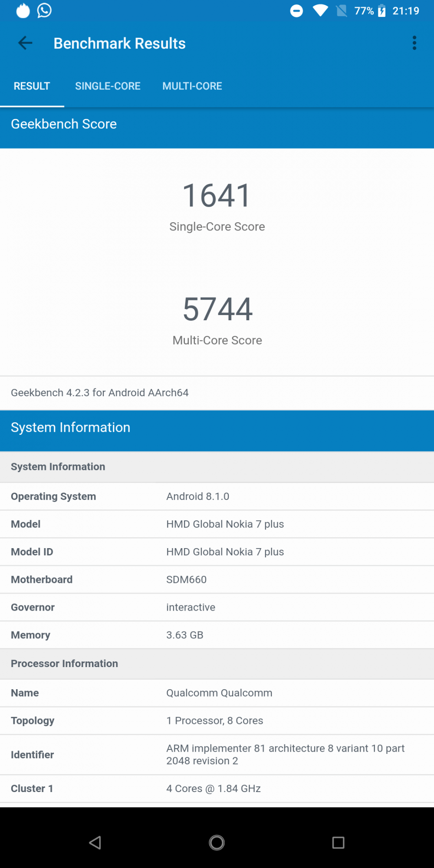This screenshot has width=434, height=868.
Task: Tap the Wi-Fi status icon
Action: [x=320, y=11]
